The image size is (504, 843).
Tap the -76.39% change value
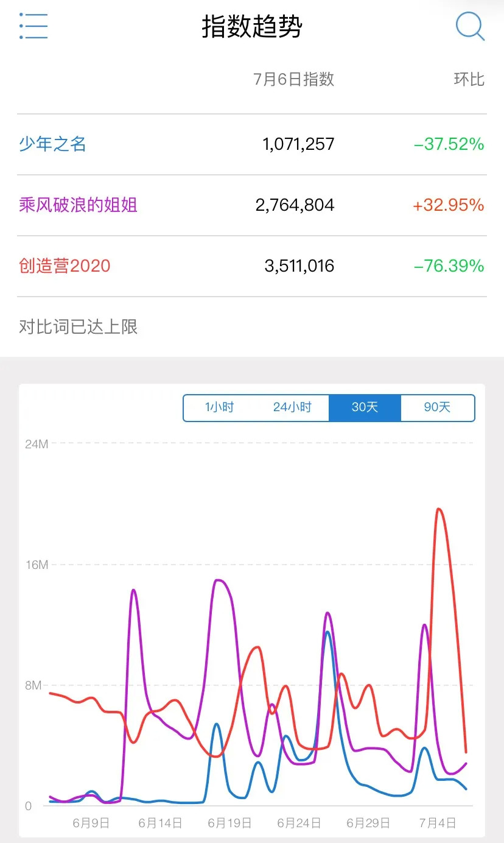click(449, 266)
